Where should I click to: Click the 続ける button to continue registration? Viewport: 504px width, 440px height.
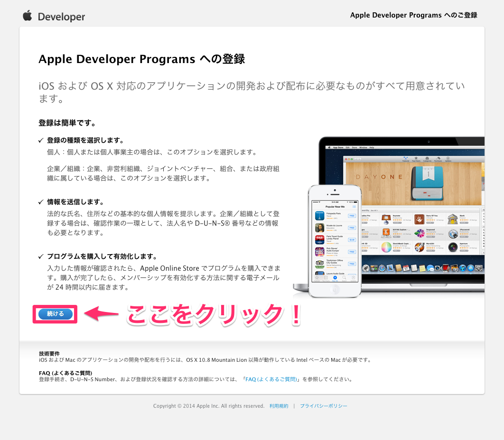[x=55, y=314]
